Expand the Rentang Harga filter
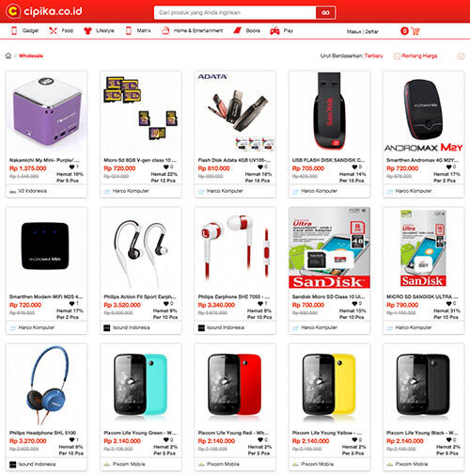470x476 pixels. (415, 56)
